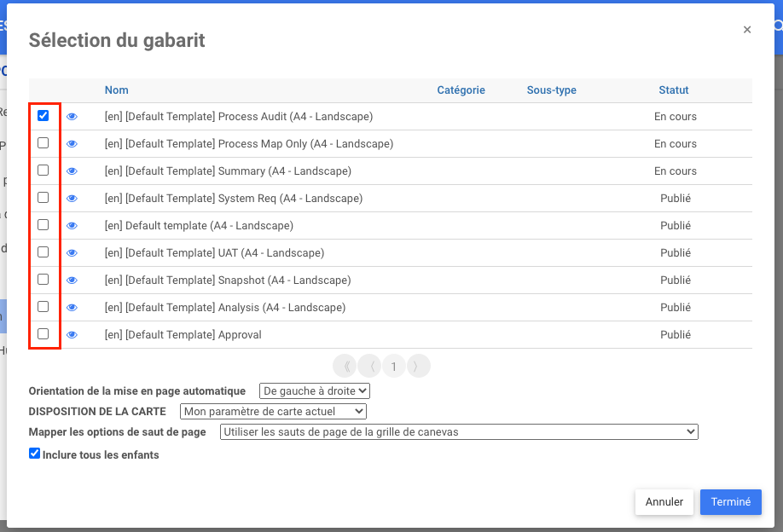Preview the Process Audit template eye icon
Screen dimensions: 783x532
[72, 117]
